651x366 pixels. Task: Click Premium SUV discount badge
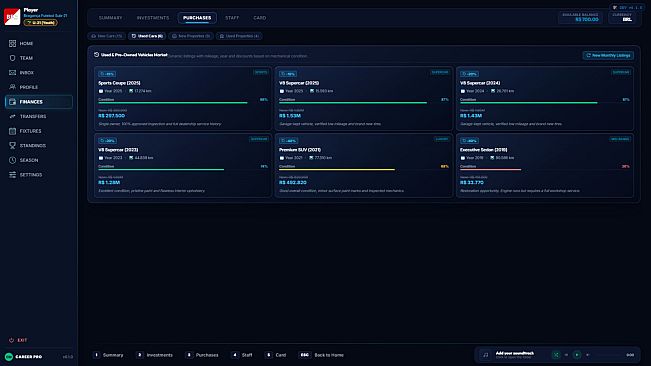(288, 141)
